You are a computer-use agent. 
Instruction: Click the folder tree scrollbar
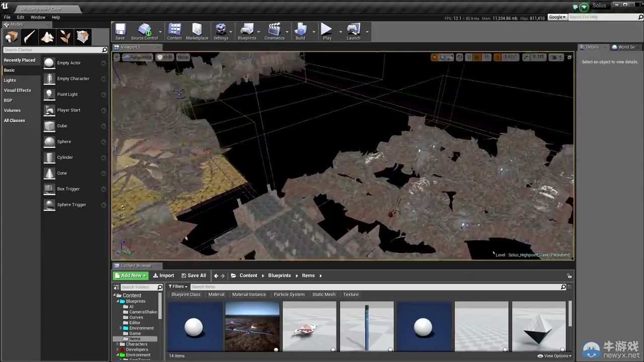(x=160, y=307)
